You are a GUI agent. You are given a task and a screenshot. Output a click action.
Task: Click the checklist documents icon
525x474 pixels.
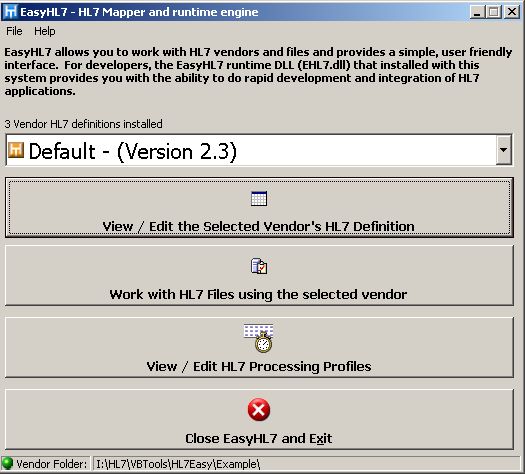point(259,266)
